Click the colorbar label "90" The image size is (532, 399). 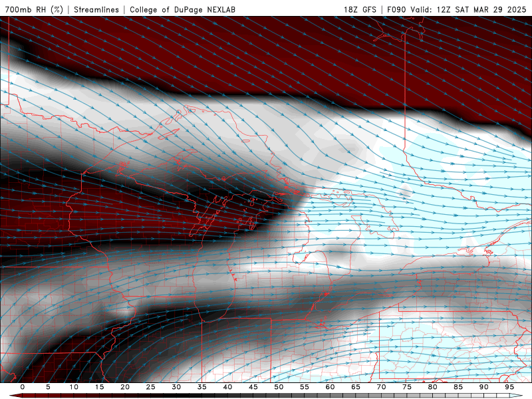[x=483, y=387]
